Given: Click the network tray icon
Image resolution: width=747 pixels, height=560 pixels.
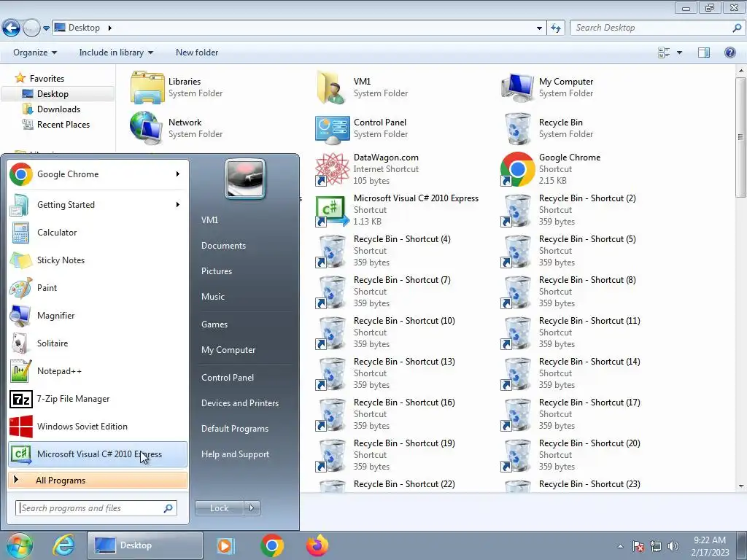Looking at the screenshot, I should pyautogui.click(x=656, y=546).
